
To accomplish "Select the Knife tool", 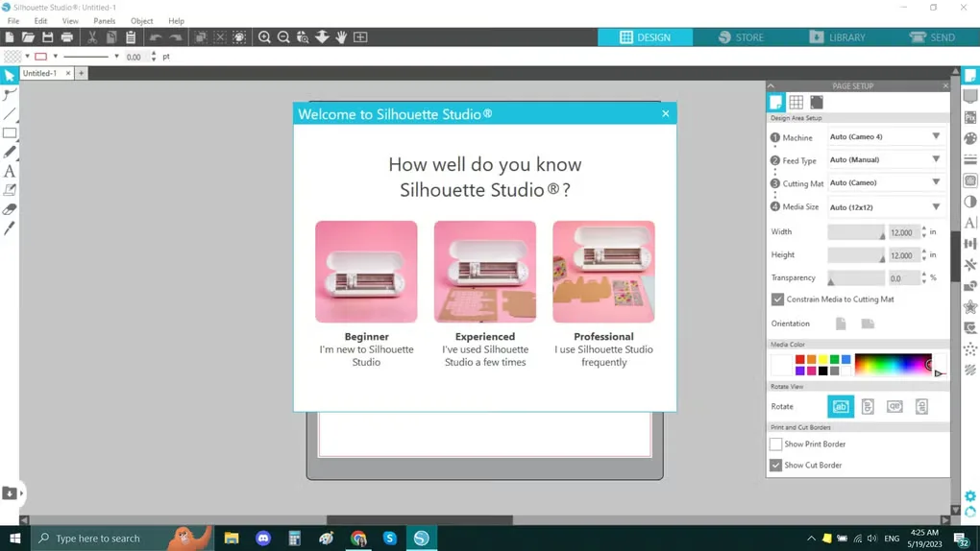I will (x=10, y=228).
